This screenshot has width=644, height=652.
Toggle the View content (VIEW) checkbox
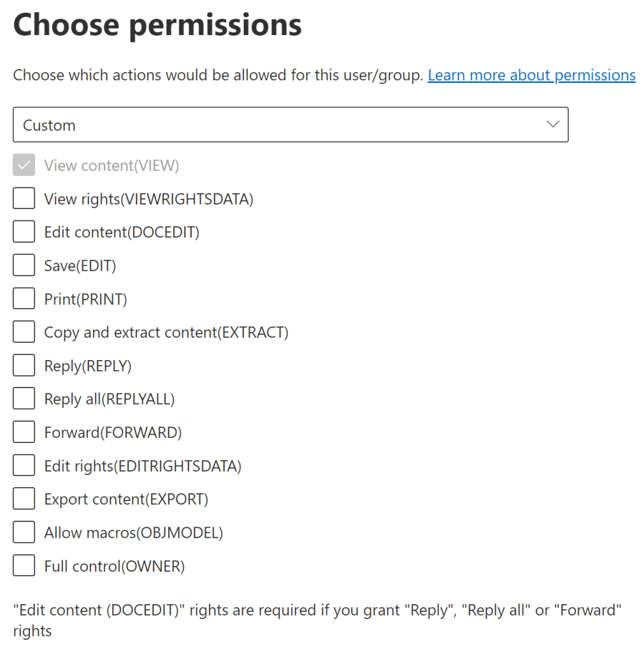pyautogui.click(x=24, y=166)
